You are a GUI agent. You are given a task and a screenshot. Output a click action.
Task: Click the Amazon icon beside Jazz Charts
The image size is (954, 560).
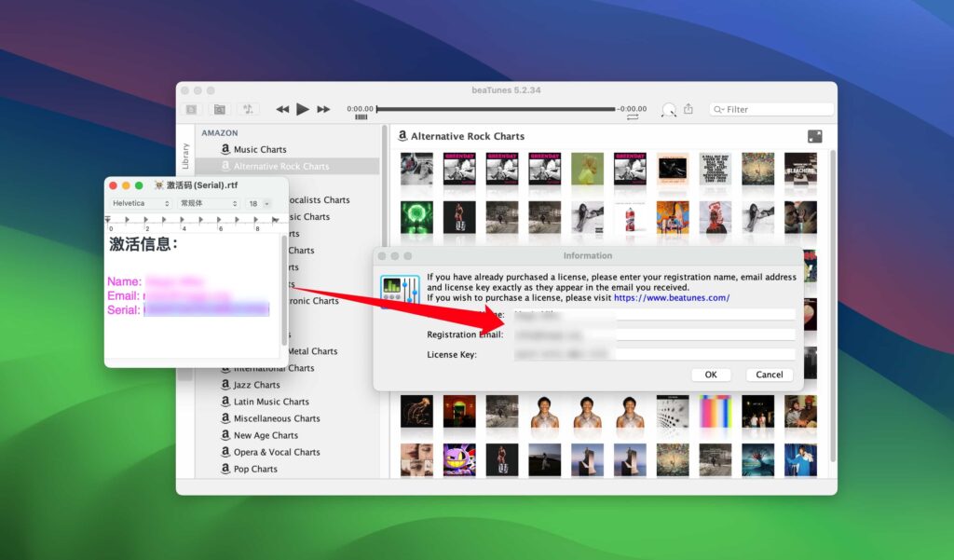[x=225, y=385]
